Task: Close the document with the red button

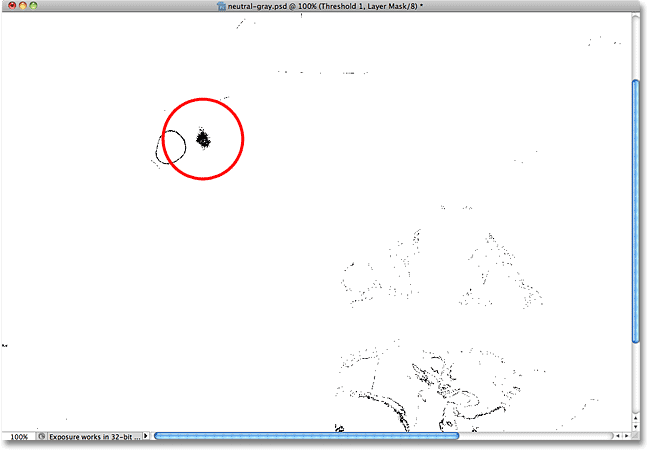Action: (12, 5)
